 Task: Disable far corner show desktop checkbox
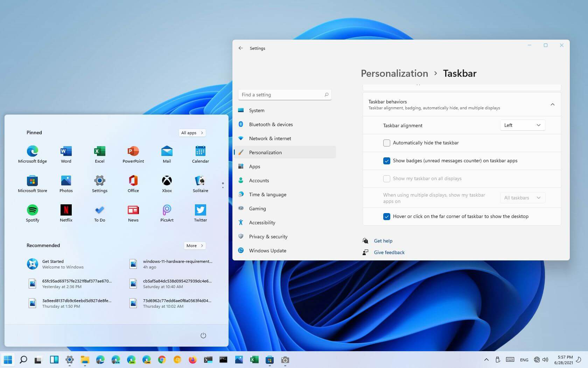[x=386, y=217]
